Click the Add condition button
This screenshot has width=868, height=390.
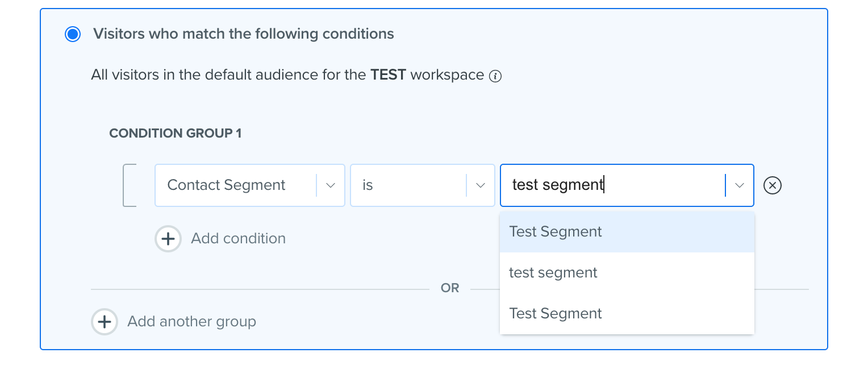click(x=220, y=239)
